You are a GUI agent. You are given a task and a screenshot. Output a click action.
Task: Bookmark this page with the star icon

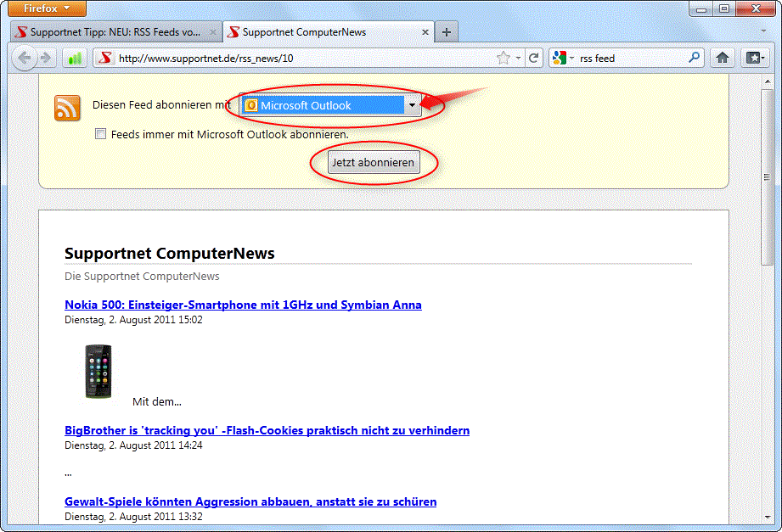pyautogui.click(x=504, y=58)
